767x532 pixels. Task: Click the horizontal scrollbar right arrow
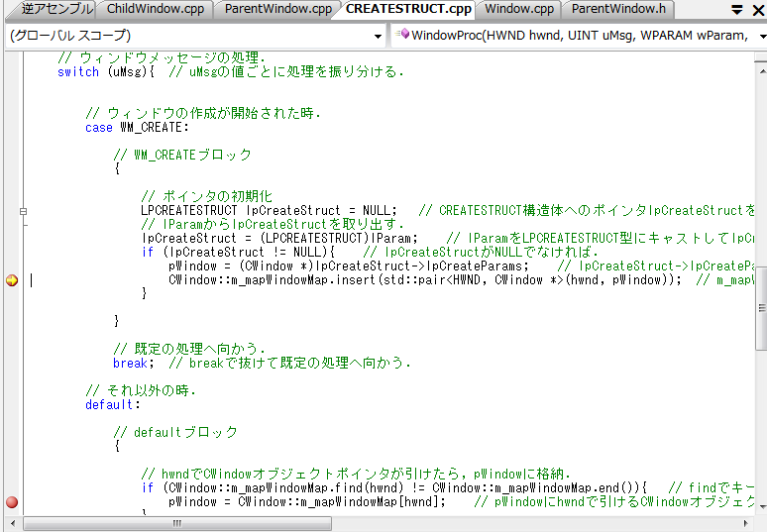pos(746,523)
